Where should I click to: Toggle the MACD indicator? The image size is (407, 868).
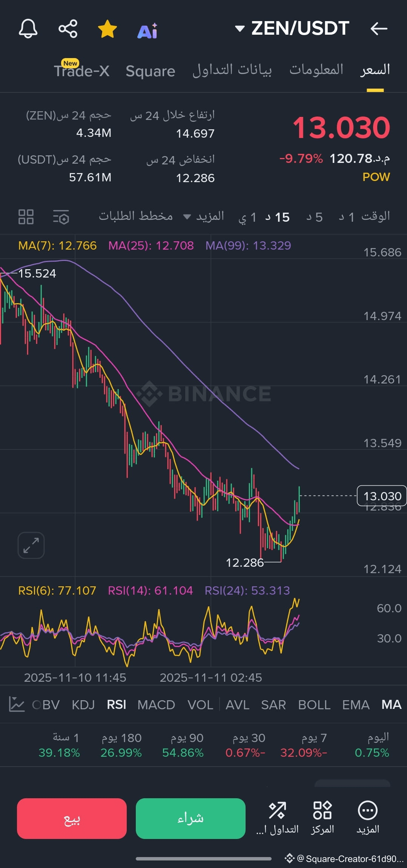(x=156, y=704)
